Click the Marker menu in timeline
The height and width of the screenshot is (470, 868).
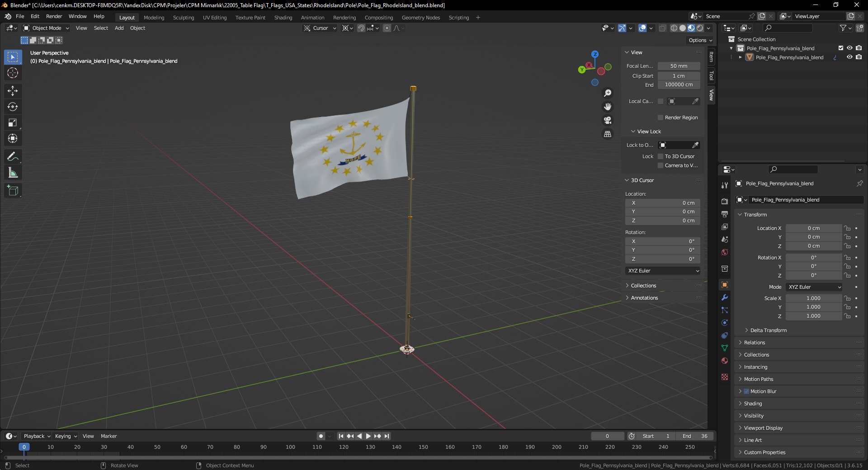point(108,436)
